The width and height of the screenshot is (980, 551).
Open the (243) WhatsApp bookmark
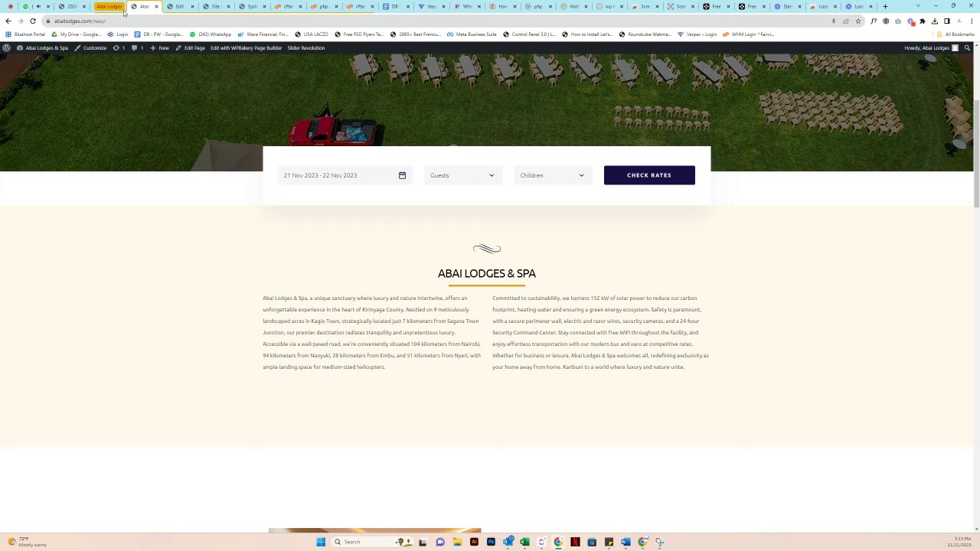pos(211,34)
